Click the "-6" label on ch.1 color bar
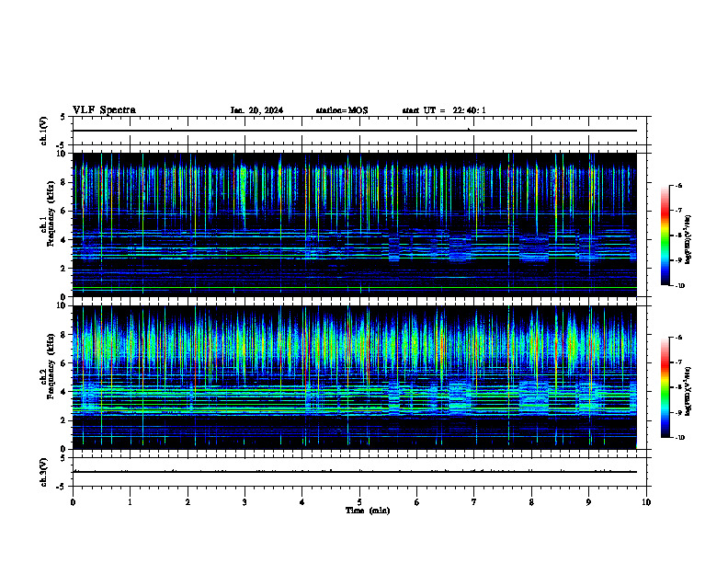This screenshot has width=728, height=563. (677, 185)
